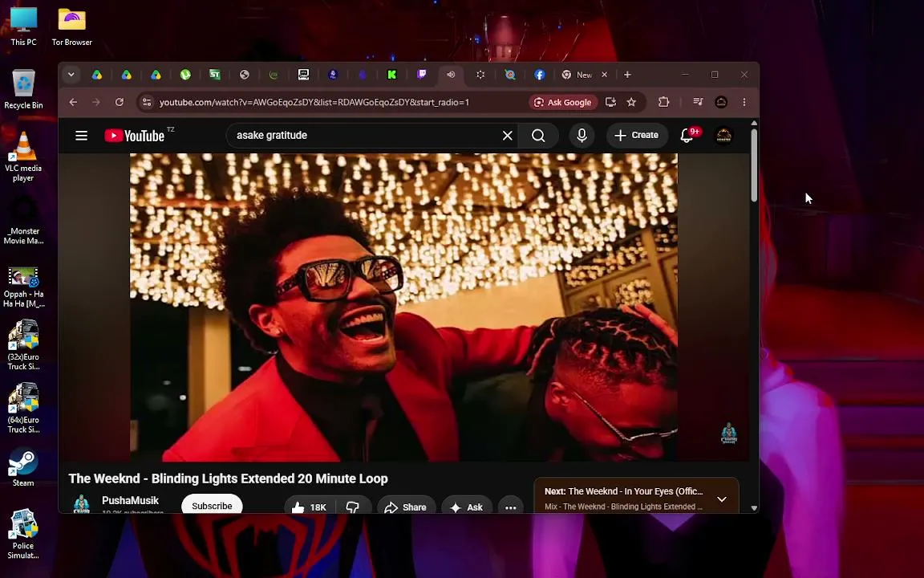The width and height of the screenshot is (924, 578).
Task: Open Chrome three-dot menu
Action: tap(744, 102)
